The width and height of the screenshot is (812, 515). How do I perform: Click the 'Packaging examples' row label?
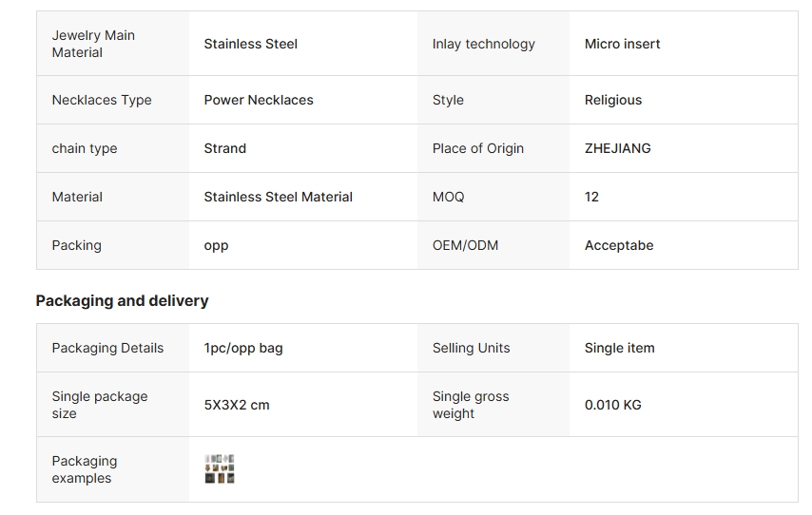85,469
